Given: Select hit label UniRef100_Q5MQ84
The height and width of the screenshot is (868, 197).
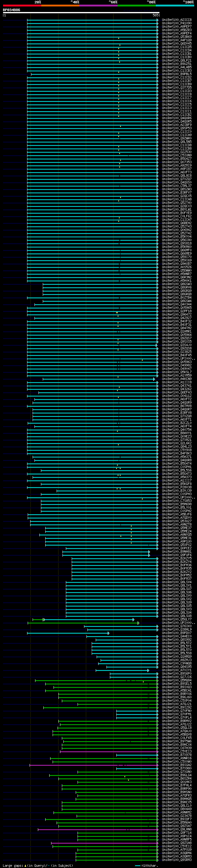Looking at the screenshot, I should click(x=177, y=680).
